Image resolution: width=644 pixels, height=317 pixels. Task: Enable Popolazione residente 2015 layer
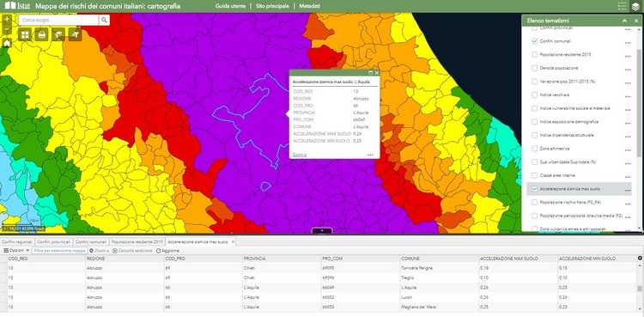(x=534, y=55)
